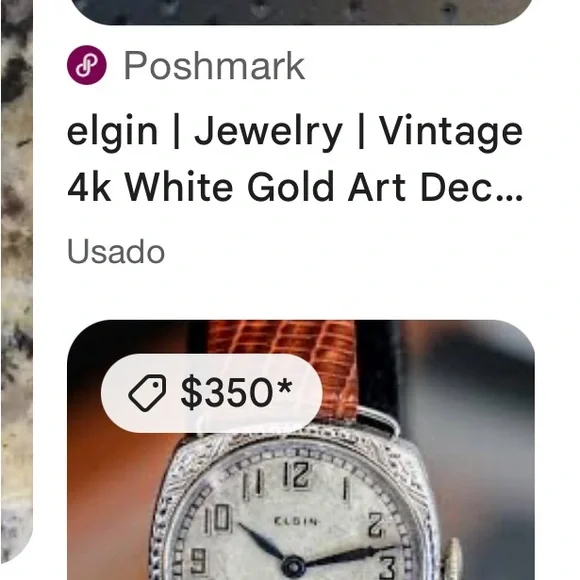Click the center pivot of the watch hands
The image size is (580, 580).
293,567
